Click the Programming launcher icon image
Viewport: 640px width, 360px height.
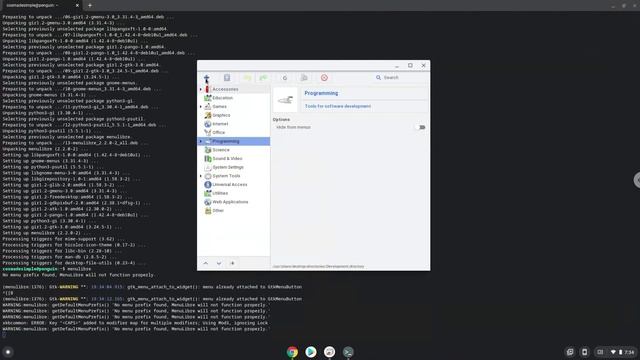(285, 100)
